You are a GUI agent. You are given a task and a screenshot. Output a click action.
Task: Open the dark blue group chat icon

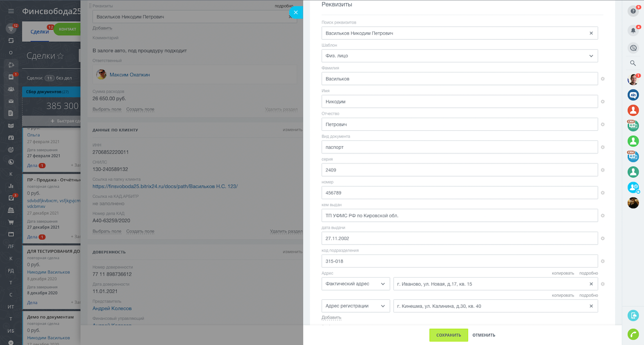click(x=633, y=95)
